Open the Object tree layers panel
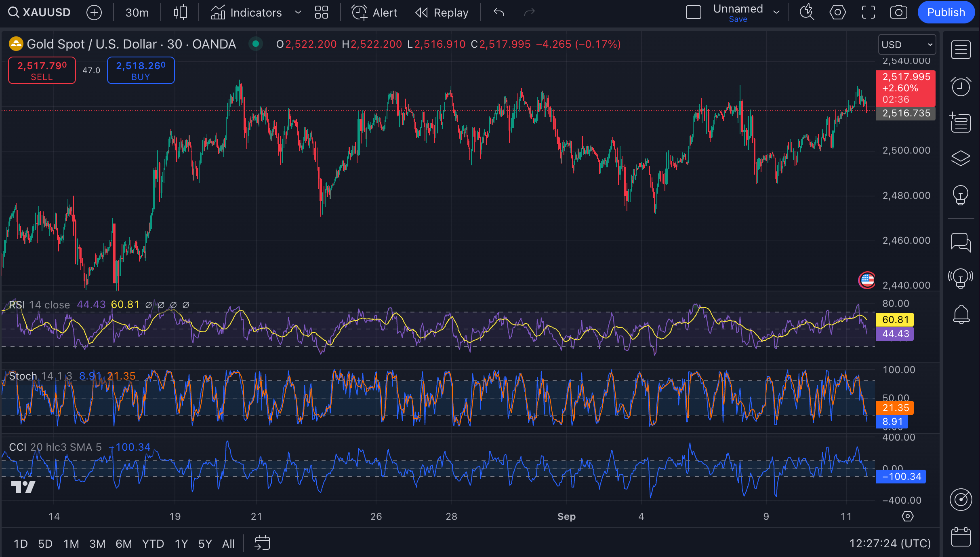 coord(961,158)
